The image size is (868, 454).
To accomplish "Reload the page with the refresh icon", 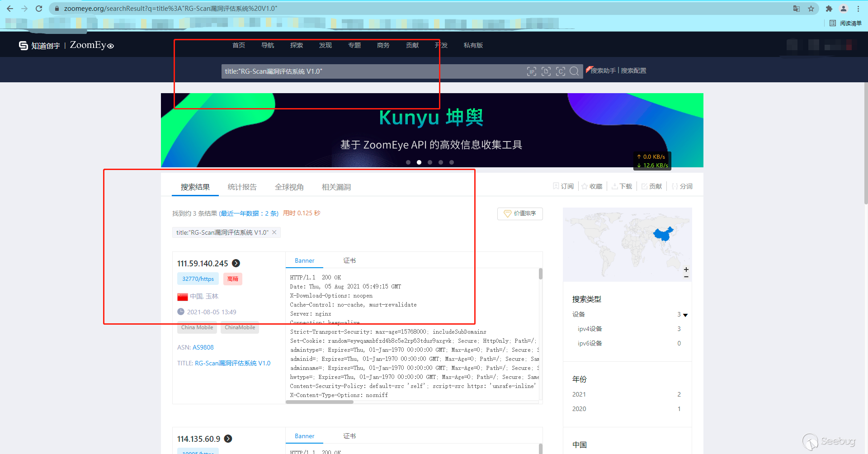I will 39,9.
